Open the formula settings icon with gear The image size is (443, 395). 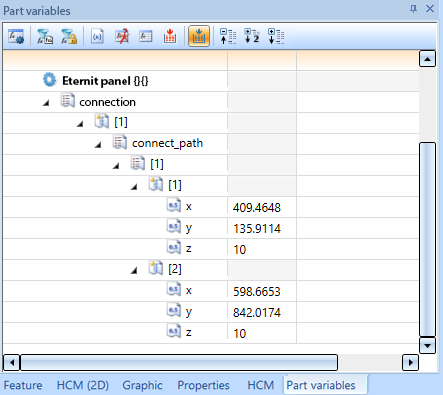[x=16, y=36]
